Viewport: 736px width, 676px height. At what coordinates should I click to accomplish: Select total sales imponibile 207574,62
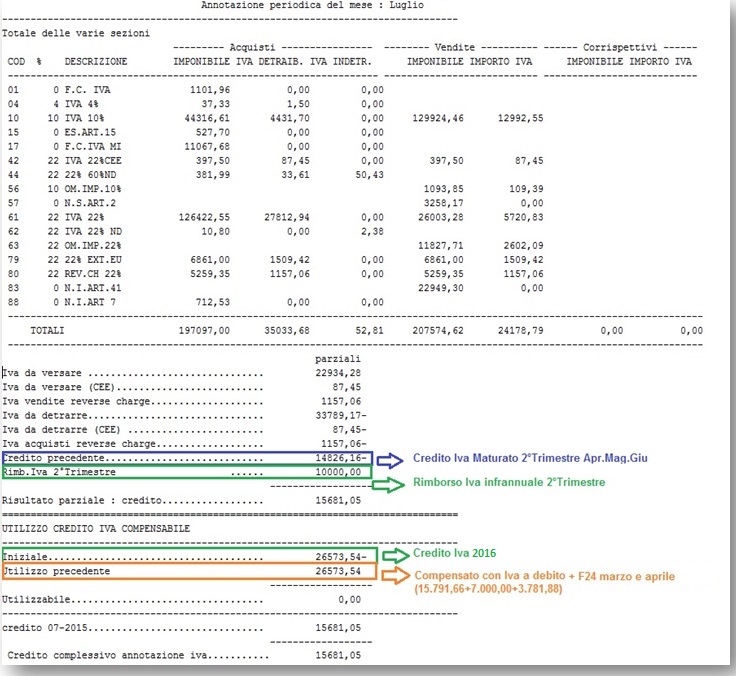(x=438, y=330)
